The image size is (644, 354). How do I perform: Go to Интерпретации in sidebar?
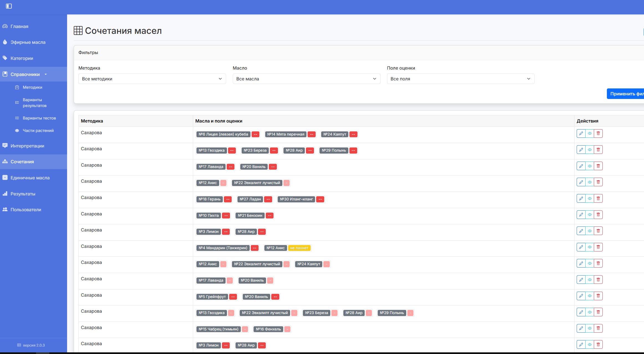tap(27, 146)
